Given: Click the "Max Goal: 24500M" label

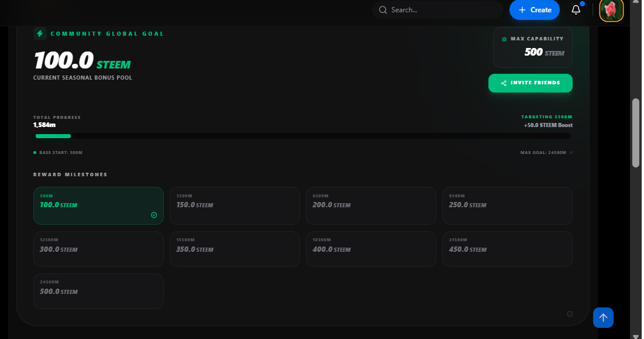Looking at the screenshot, I should click(x=543, y=152).
